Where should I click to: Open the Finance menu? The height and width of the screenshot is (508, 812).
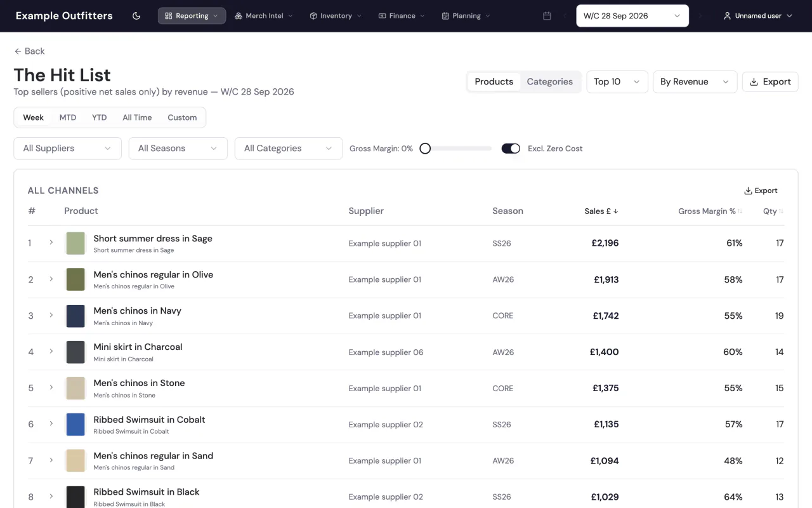pyautogui.click(x=402, y=16)
